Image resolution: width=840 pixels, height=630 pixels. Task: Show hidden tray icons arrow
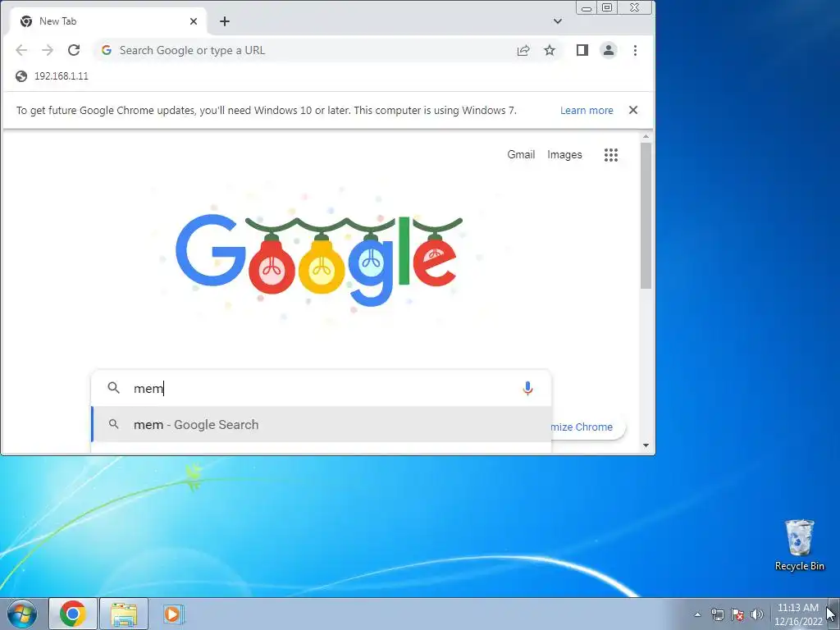697,614
